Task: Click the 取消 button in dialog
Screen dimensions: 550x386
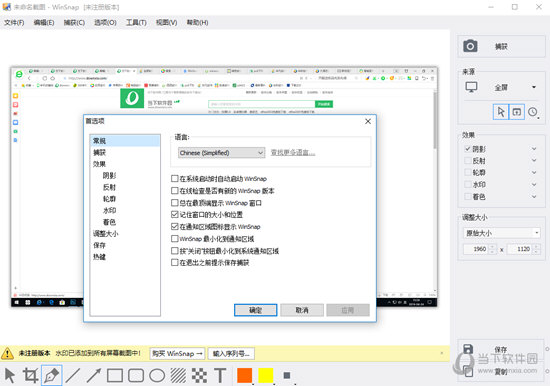Action: pyautogui.click(x=302, y=310)
